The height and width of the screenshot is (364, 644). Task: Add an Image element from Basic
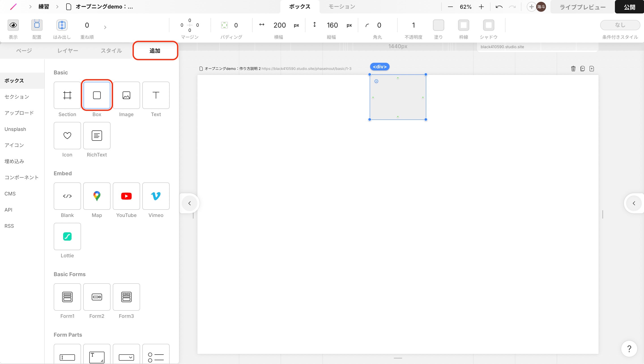(x=126, y=95)
